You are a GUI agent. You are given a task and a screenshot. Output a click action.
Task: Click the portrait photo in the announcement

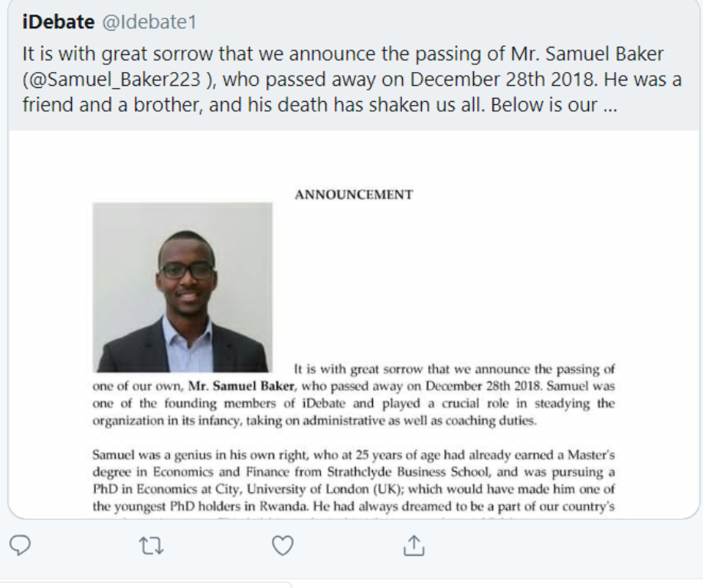tap(182, 287)
